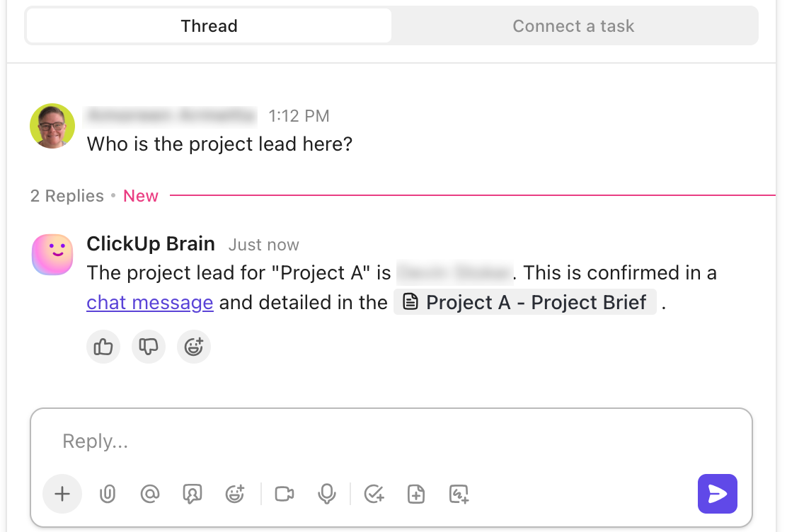The height and width of the screenshot is (532, 787).
Task: Open the chat message link
Action: pos(149,302)
